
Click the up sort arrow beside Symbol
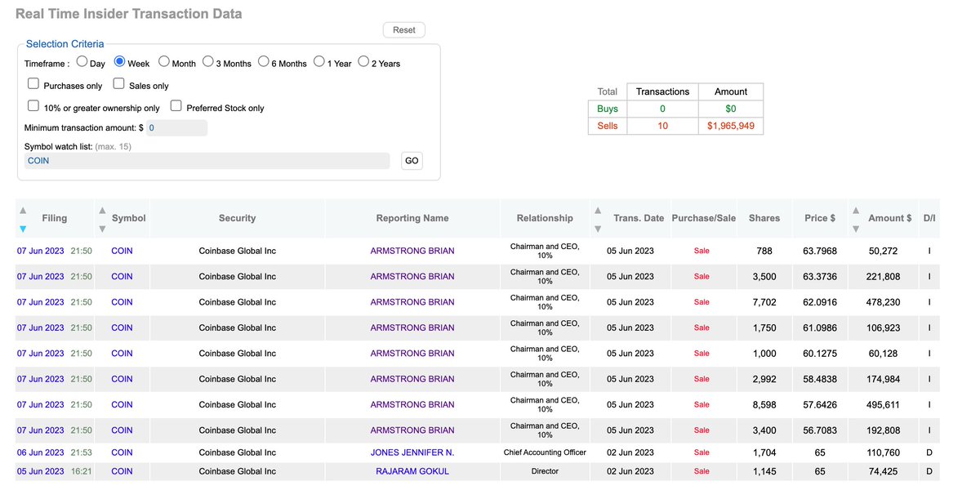pyautogui.click(x=102, y=210)
